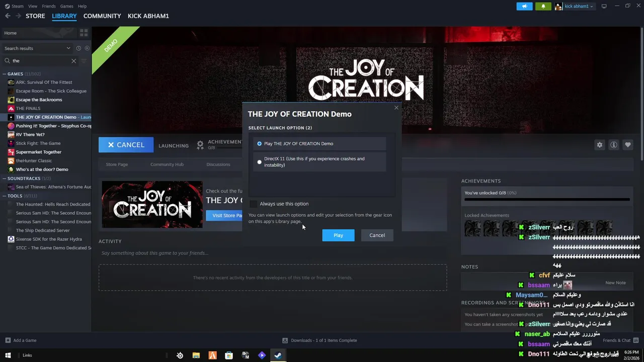Open the Friends menu

[49, 6]
